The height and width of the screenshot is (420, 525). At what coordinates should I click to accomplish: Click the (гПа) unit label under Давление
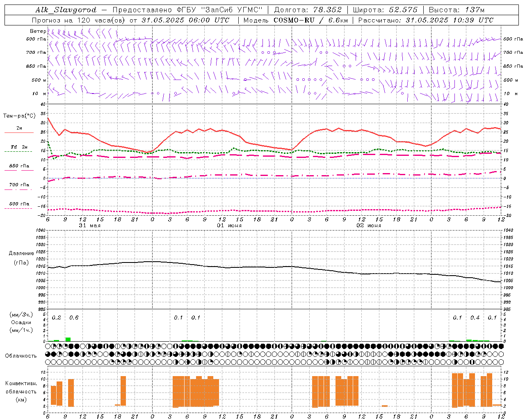[x=21, y=262]
